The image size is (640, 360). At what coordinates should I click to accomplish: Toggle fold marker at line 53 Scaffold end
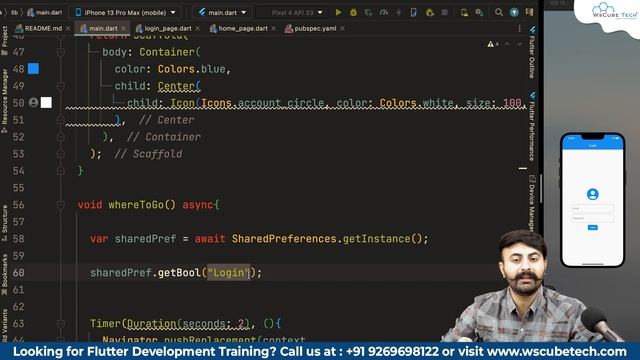(61, 153)
